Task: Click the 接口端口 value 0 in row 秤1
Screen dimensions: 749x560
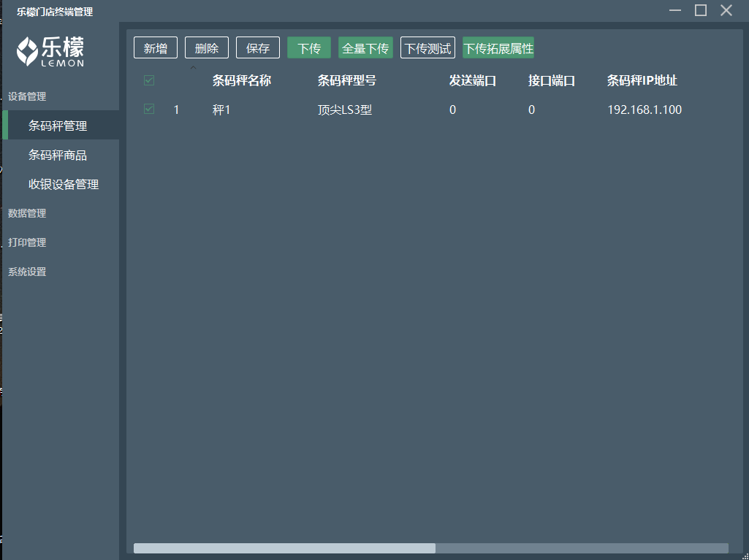Action: 531,110
